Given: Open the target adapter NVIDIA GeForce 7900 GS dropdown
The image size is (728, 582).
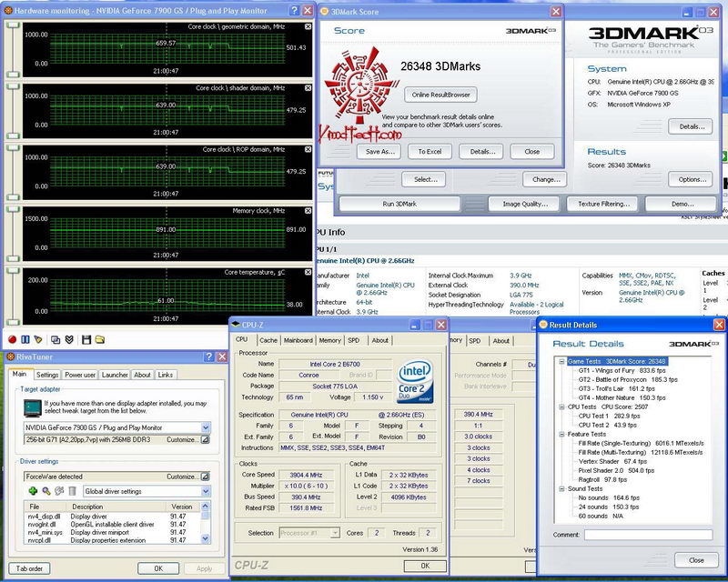Looking at the screenshot, I should click(x=206, y=427).
